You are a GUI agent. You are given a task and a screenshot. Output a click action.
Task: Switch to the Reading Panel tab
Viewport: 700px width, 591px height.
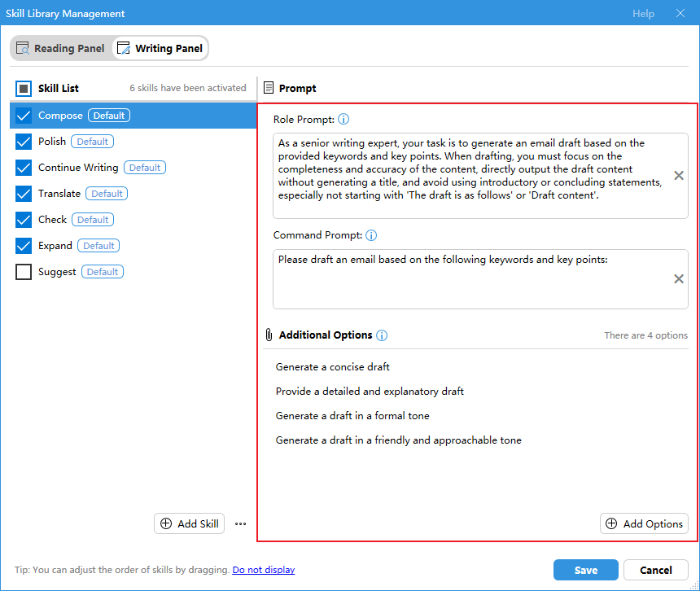click(x=60, y=49)
